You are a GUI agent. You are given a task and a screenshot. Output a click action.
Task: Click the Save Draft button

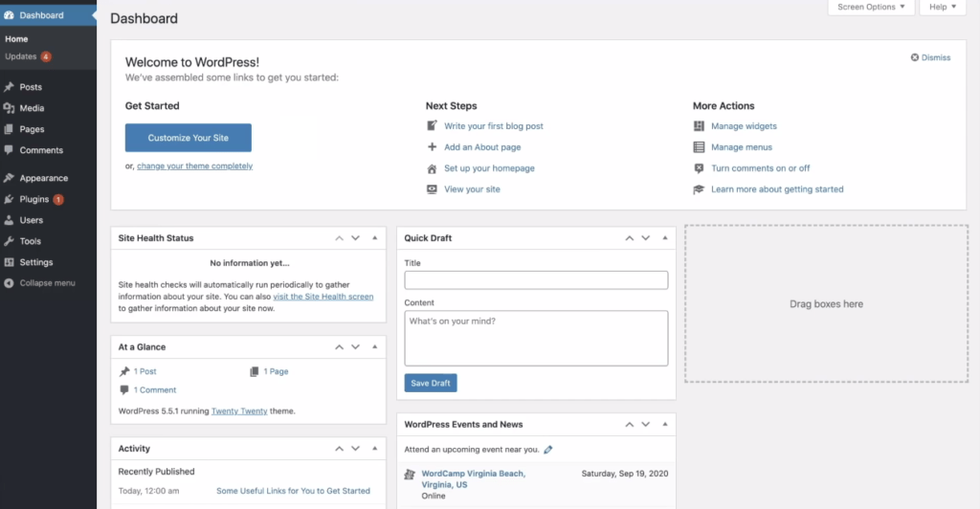[x=431, y=383]
